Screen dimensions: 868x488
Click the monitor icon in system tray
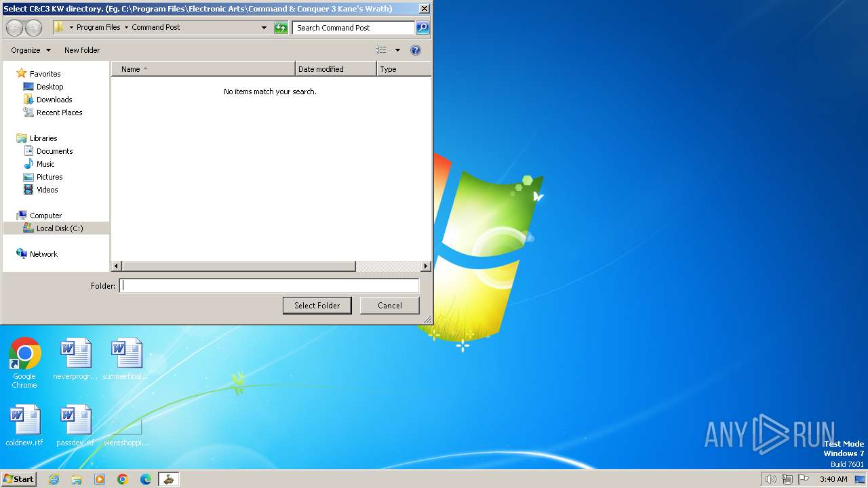(x=860, y=479)
